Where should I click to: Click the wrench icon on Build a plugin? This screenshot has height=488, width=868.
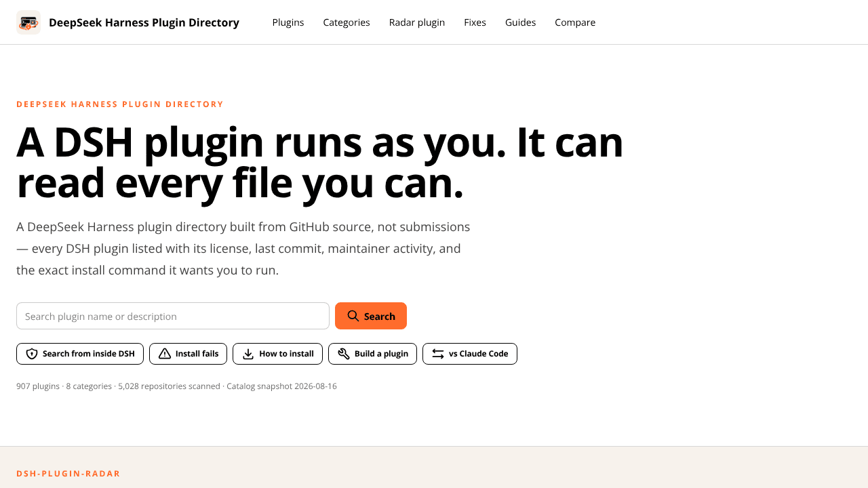[x=344, y=354]
